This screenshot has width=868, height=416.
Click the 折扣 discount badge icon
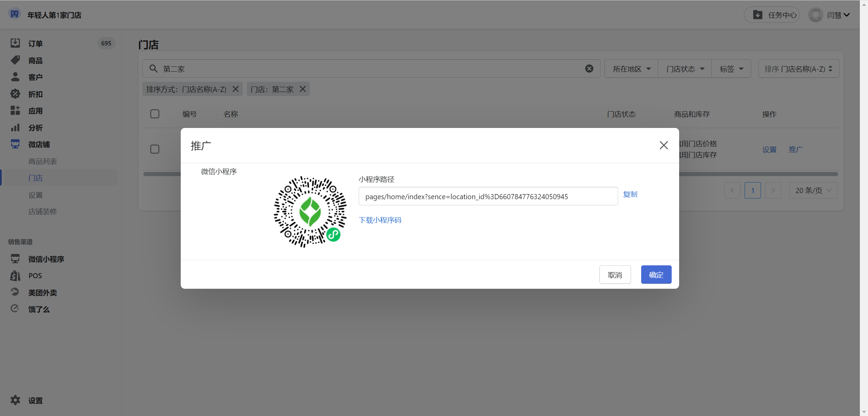click(x=15, y=94)
